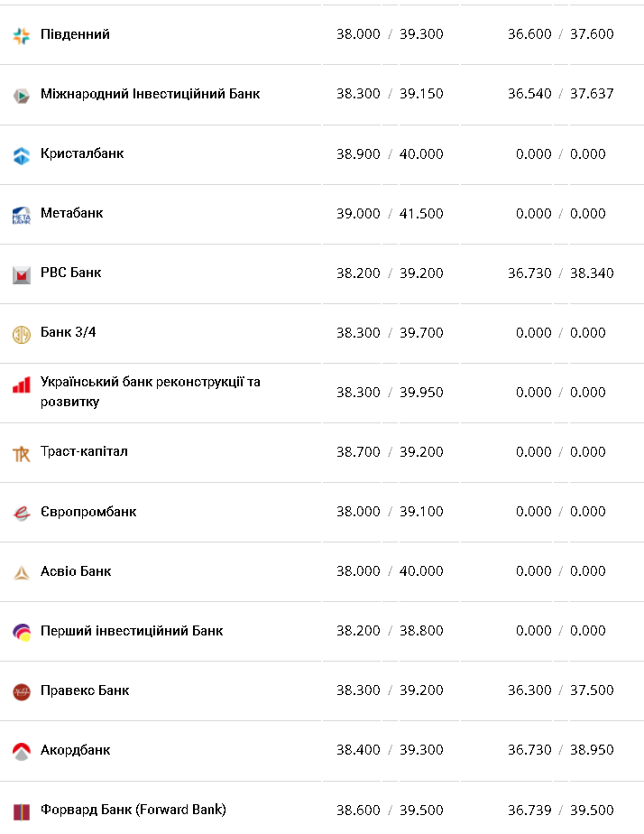Click the Український банк реконструкції red bars logo

[x=22, y=385]
